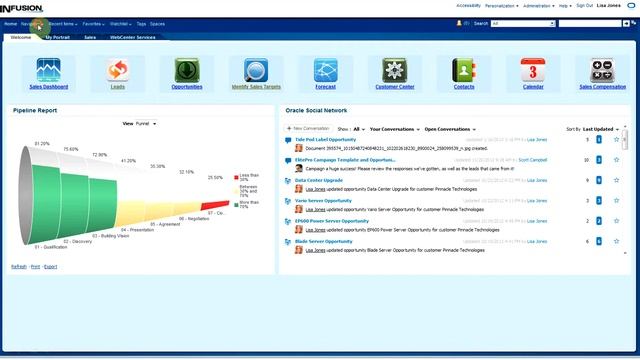Click the Oracle logo icon beside Lisa Jones
This screenshot has height=360, width=640.
coord(631,6)
